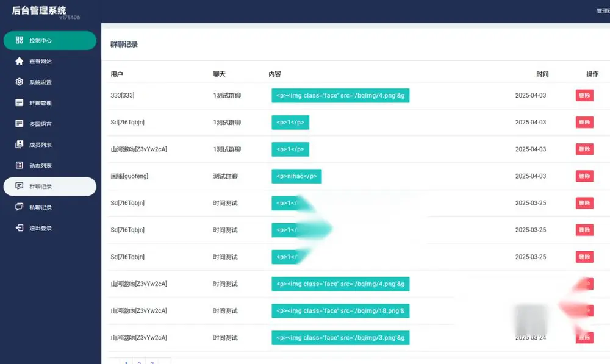
Task: Go to 动态列表 in the sidebar
Action: click(50, 165)
